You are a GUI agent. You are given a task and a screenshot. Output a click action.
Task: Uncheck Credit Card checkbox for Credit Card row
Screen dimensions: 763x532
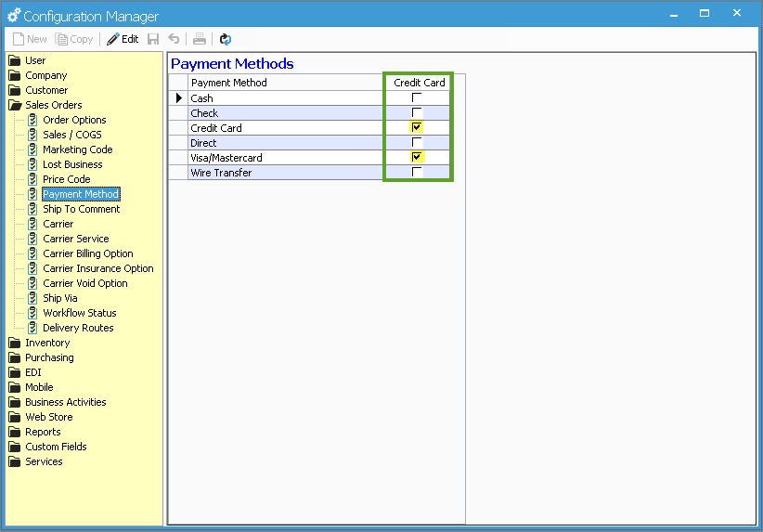(417, 127)
